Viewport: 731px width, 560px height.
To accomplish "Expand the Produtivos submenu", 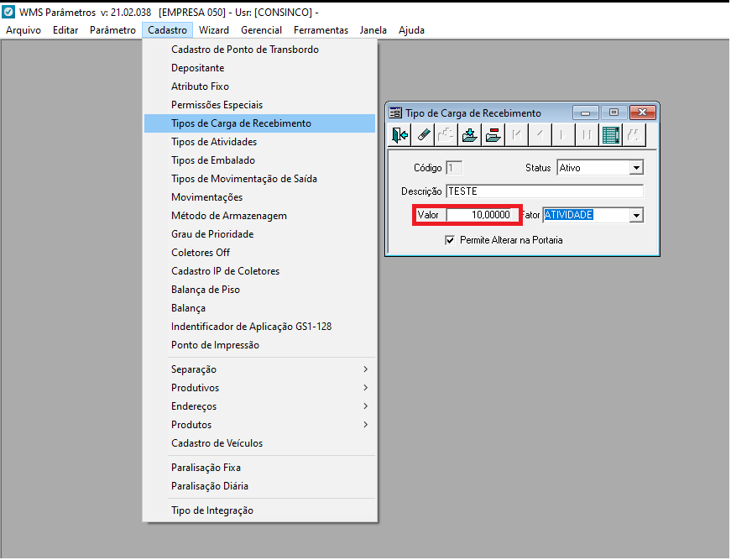I will (x=259, y=388).
